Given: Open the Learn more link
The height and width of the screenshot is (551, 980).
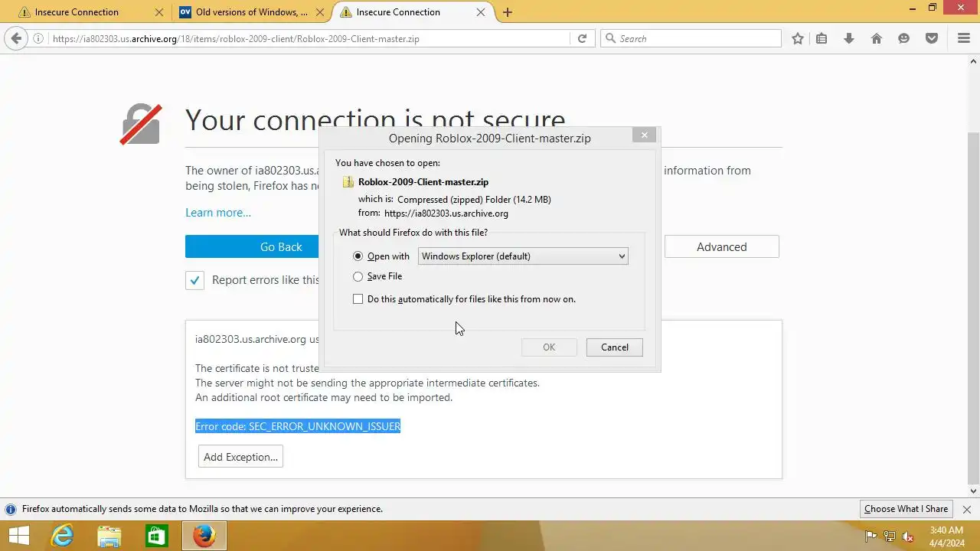Looking at the screenshot, I should pos(218,213).
